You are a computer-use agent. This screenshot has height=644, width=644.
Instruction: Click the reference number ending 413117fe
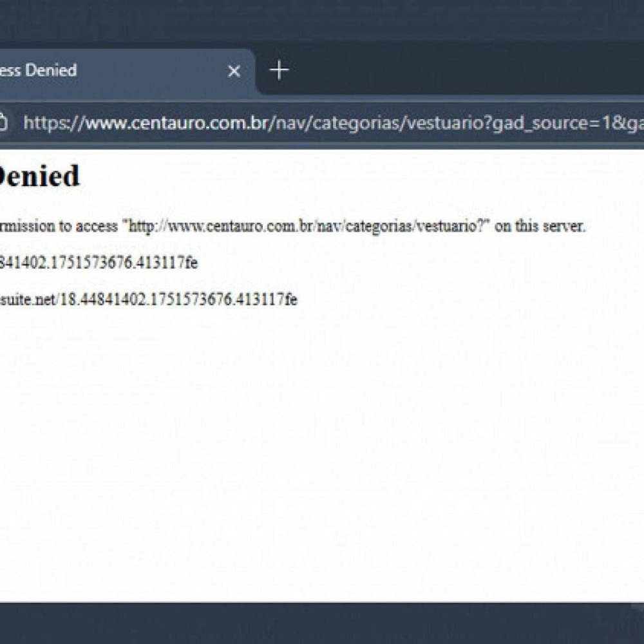tap(99, 263)
